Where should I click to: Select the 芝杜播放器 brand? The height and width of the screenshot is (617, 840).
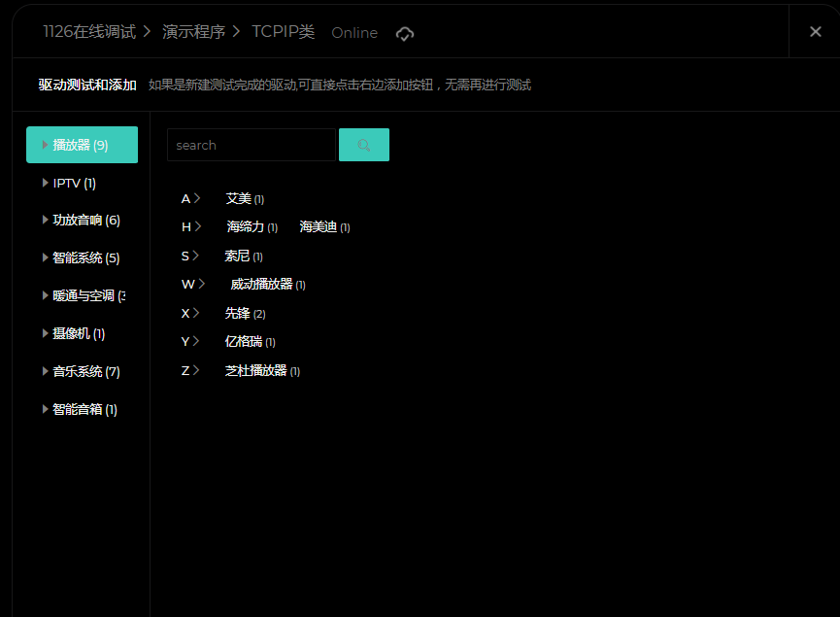tap(256, 370)
